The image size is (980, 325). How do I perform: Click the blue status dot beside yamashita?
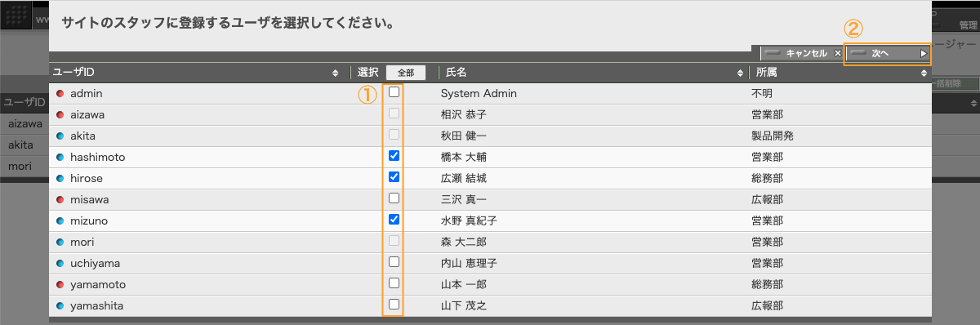tap(60, 306)
